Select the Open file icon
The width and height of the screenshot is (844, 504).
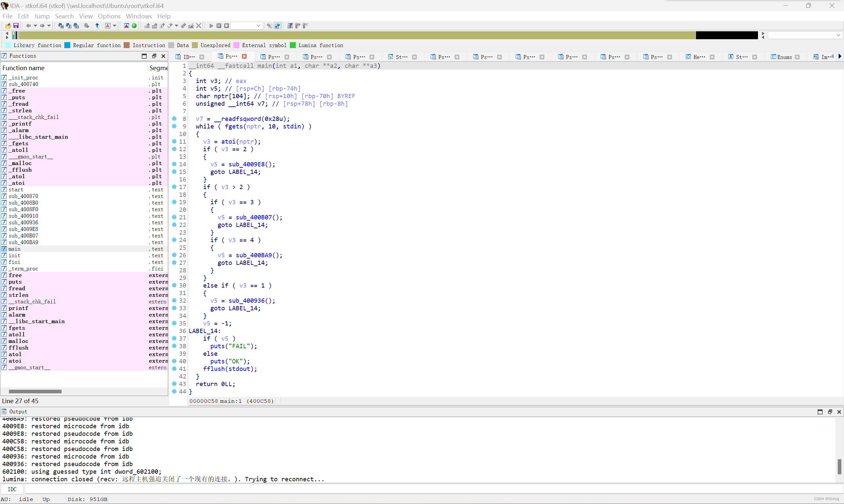tap(8, 25)
